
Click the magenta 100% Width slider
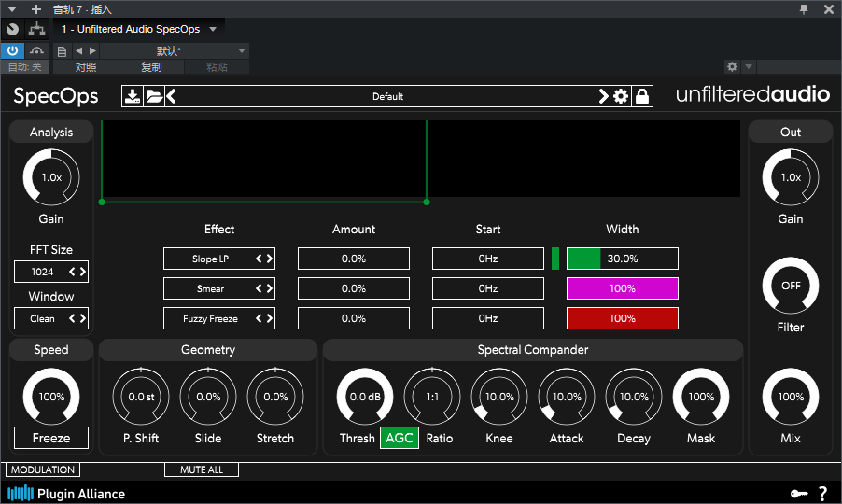[x=623, y=288]
